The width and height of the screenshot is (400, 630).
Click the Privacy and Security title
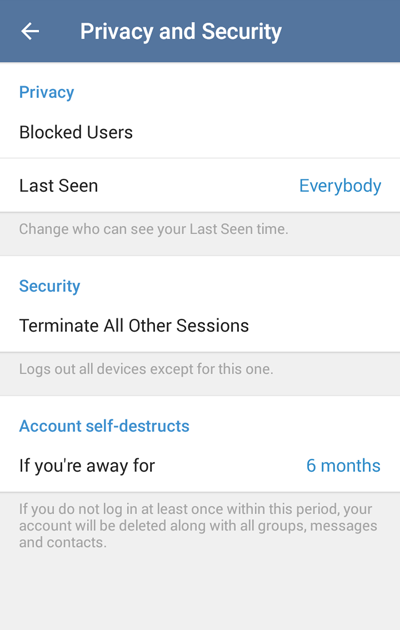tap(181, 31)
